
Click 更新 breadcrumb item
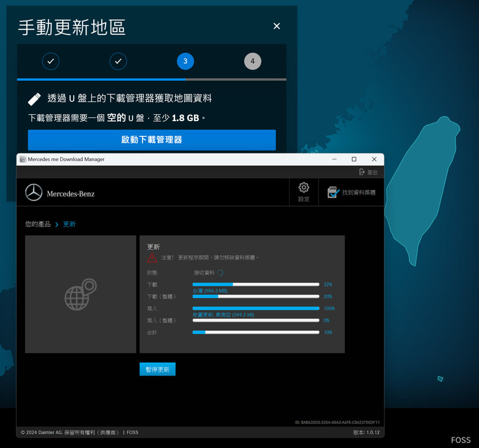coord(69,224)
